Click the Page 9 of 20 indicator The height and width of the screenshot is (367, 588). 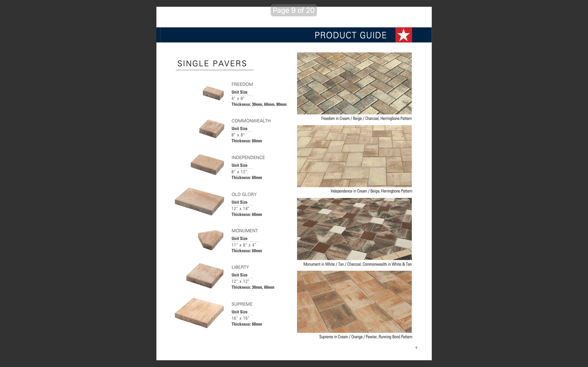click(x=294, y=10)
